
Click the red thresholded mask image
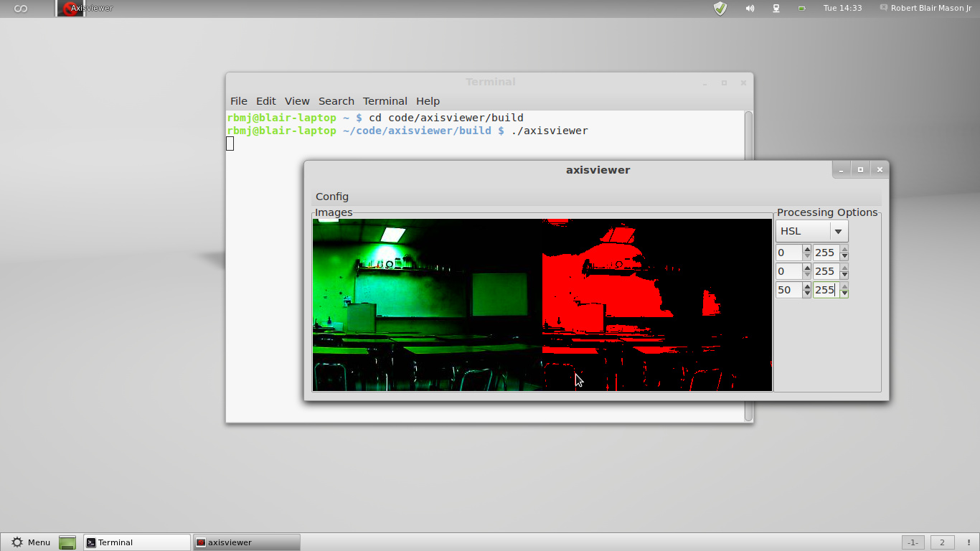[x=657, y=305]
